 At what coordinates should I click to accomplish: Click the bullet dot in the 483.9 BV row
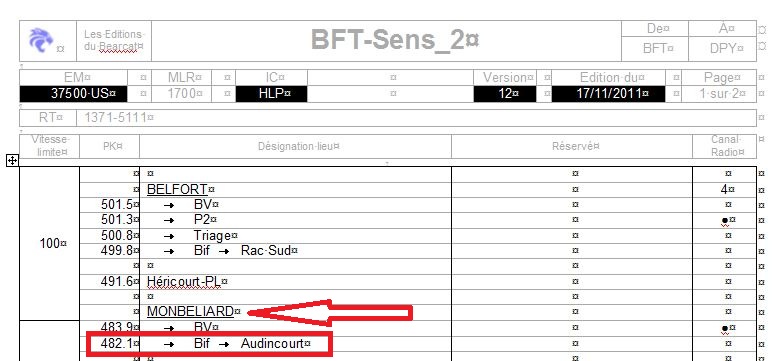tap(725, 328)
